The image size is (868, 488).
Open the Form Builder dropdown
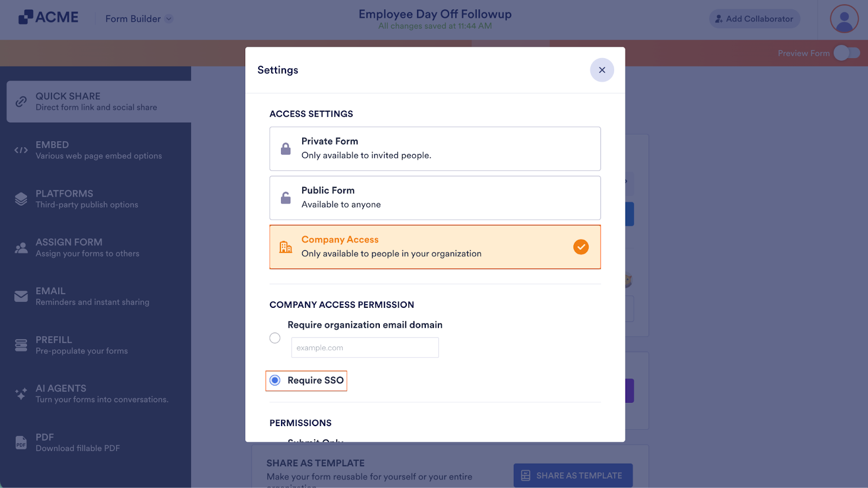coord(138,18)
